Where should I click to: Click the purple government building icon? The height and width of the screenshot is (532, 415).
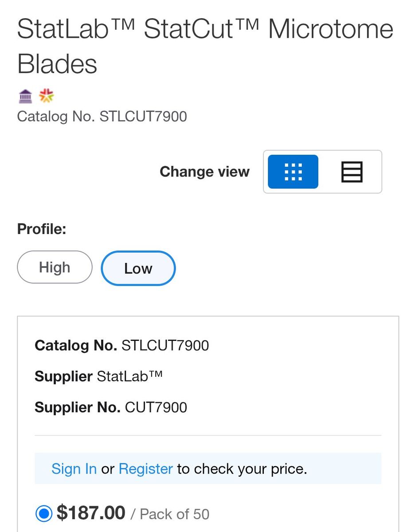tap(26, 95)
